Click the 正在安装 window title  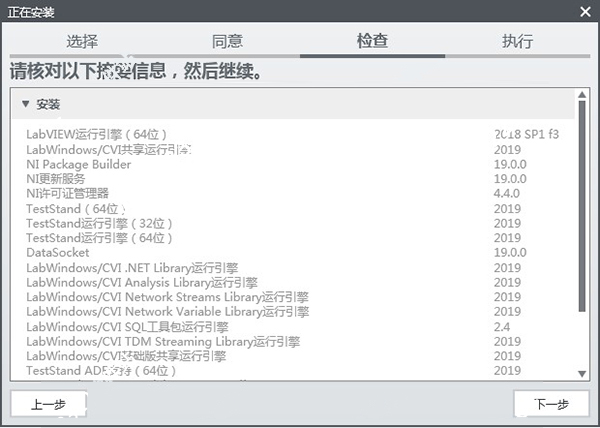pos(31,12)
